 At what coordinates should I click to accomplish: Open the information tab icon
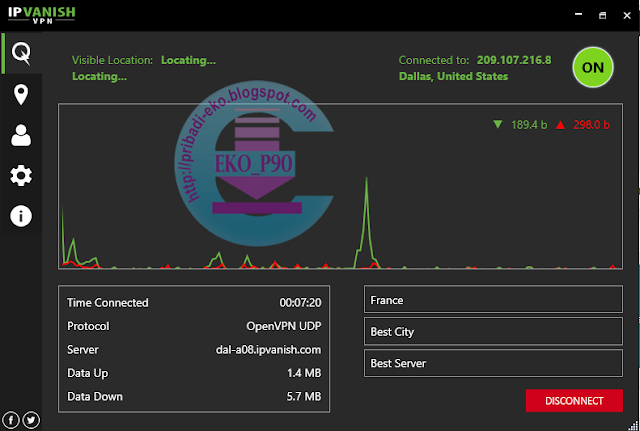coord(21,216)
